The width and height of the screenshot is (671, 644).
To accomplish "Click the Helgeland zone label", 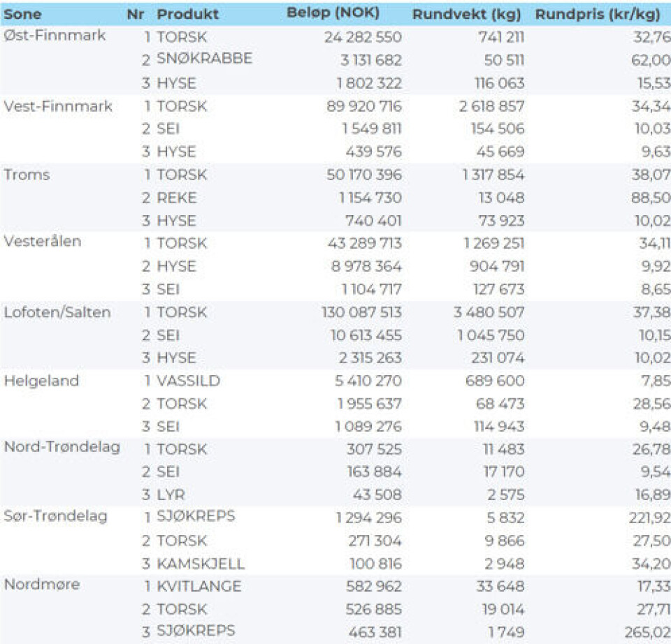I will point(41,381).
